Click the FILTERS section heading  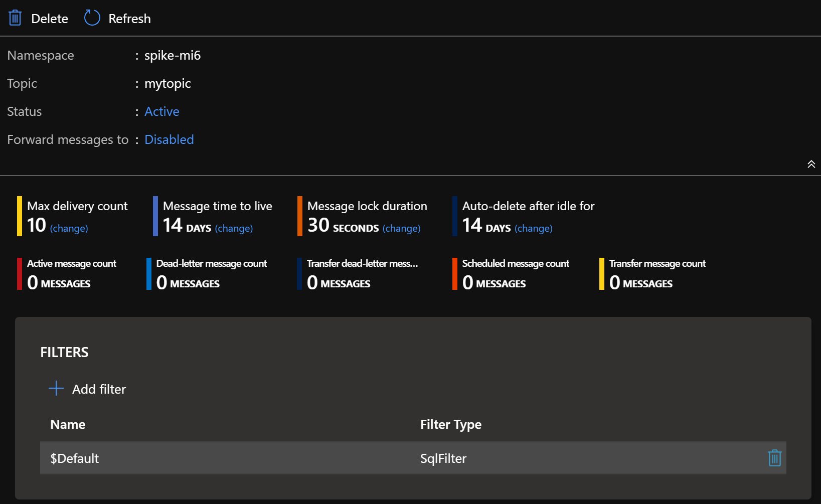pos(64,352)
